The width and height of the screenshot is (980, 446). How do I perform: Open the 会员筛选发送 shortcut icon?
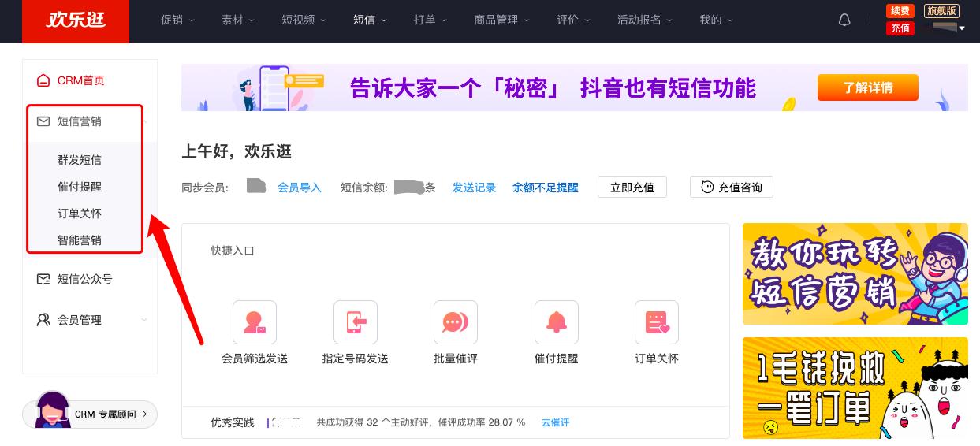255,322
